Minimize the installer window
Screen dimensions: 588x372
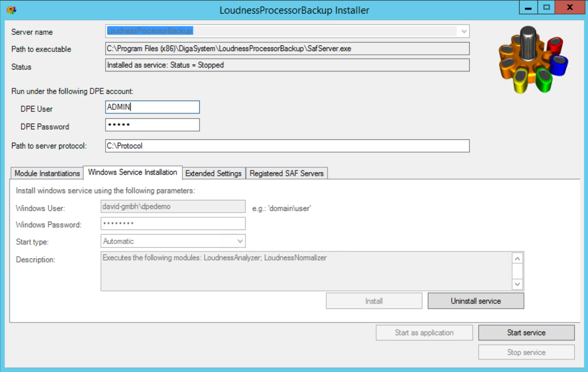[528, 8]
